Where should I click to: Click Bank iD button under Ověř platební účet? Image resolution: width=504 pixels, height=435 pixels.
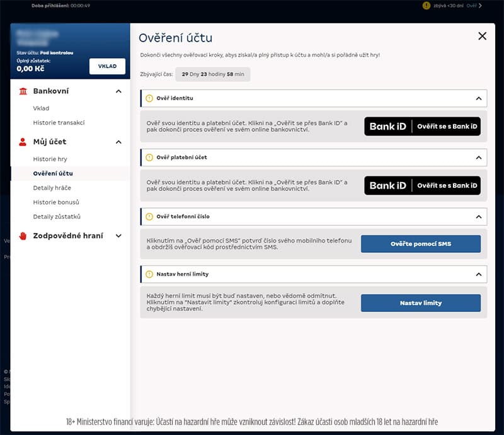point(422,185)
